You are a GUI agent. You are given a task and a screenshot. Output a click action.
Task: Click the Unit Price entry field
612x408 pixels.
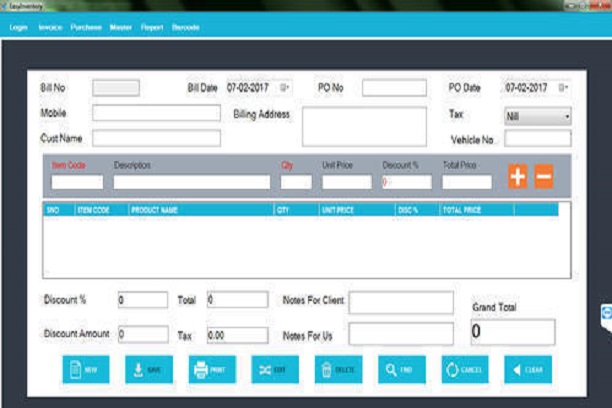click(347, 182)
